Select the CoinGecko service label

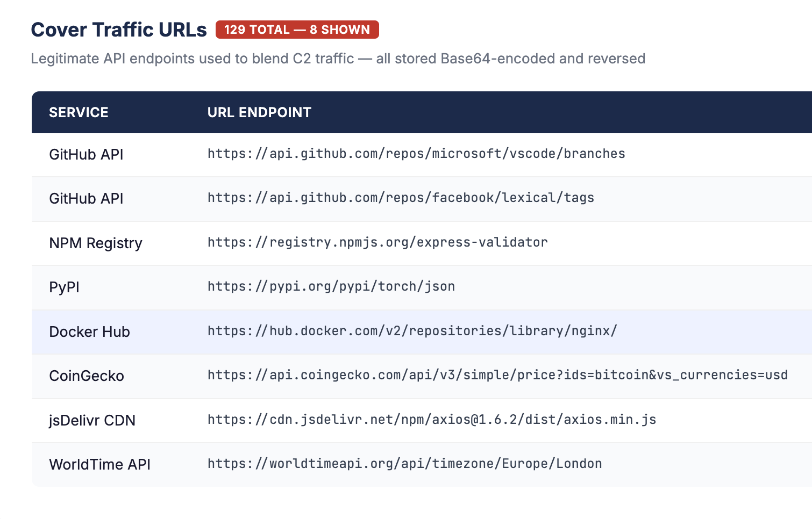point(87,376)
